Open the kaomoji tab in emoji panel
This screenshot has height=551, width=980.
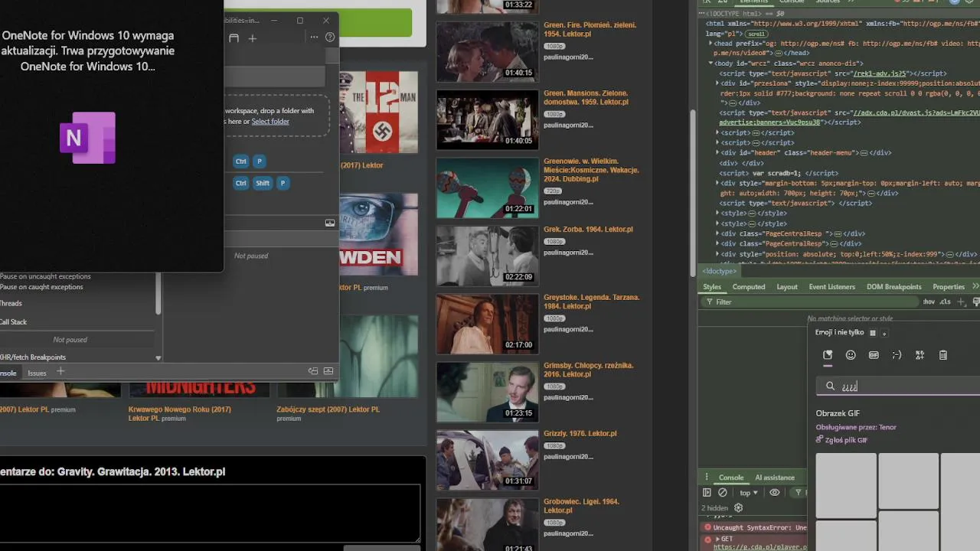tap(897, 355)
